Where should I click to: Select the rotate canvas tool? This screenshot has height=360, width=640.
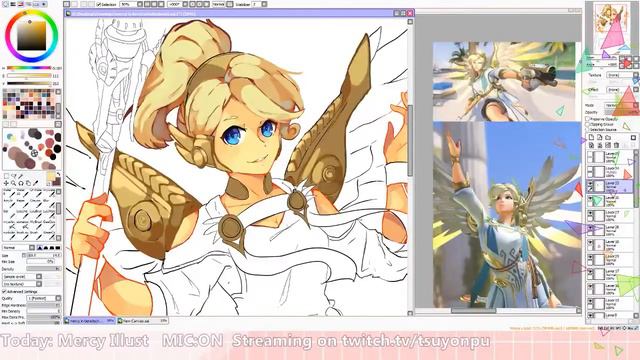[21, 183]
